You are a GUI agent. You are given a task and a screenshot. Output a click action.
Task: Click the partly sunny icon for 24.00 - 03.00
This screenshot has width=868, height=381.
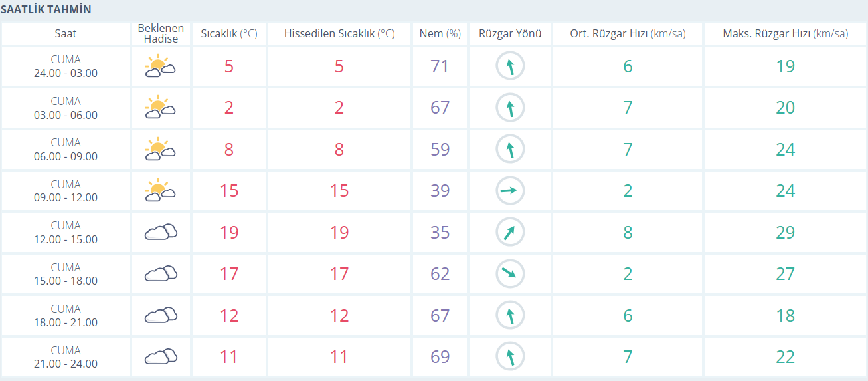pyautogui.click(x=160, y=66)
